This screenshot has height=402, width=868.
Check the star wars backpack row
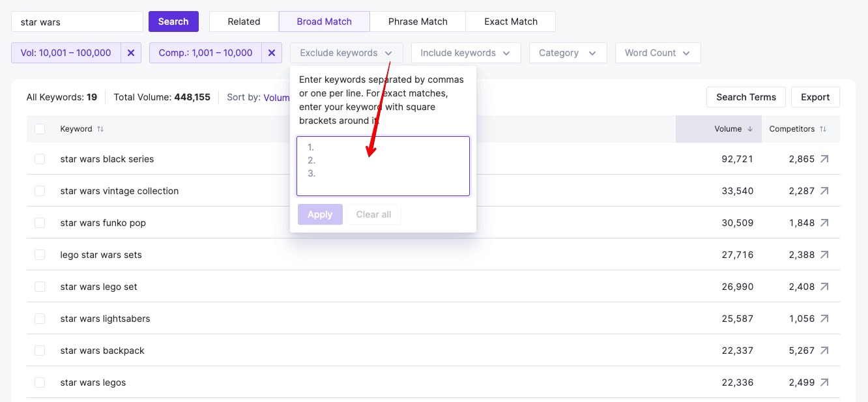pyautogui.click(x=40, y=351)
